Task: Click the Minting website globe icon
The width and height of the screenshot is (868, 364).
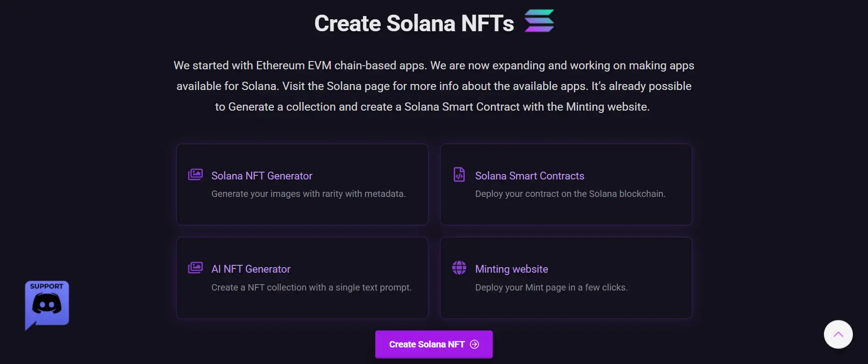Action: coord(459,268)
